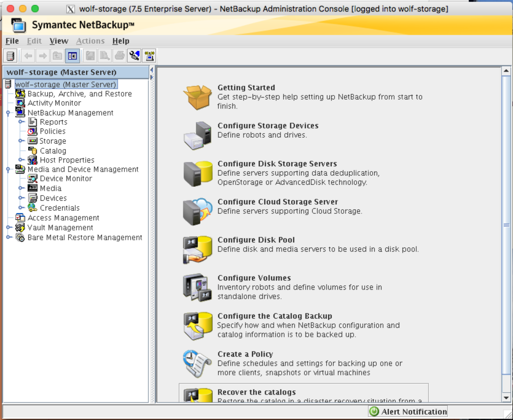Click the right panel vertical scrollbar
This screenshot has height=420, width=513.
(x=506, y=225)
